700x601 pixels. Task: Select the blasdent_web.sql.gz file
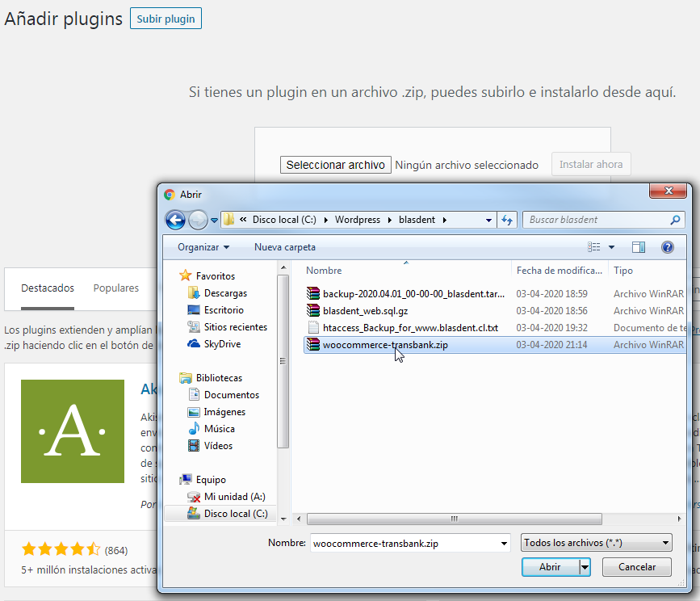(364, 311)
